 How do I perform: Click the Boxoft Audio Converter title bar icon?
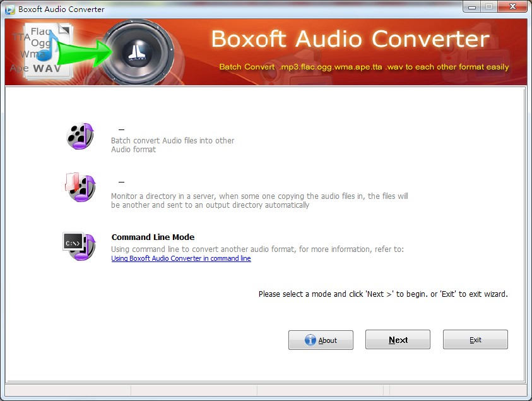pos(10,9)
